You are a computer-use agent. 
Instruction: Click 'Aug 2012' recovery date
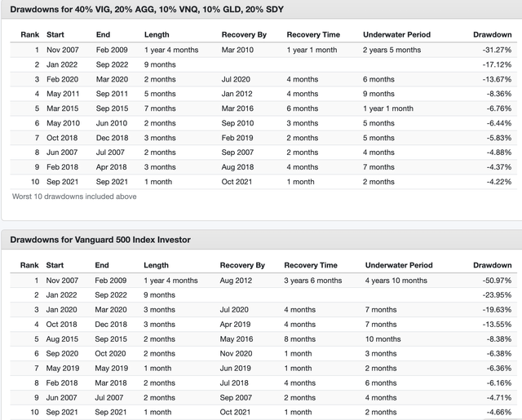pos(236,281)
